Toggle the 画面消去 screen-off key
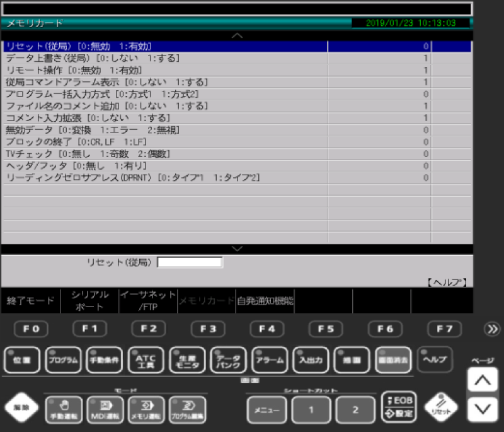 pyautogui.click(x=394, y=360)
